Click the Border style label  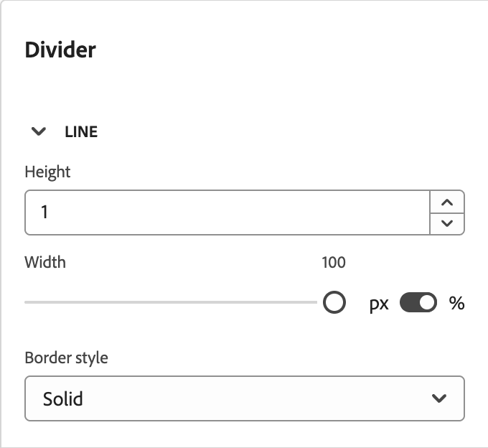pos(66,358)
